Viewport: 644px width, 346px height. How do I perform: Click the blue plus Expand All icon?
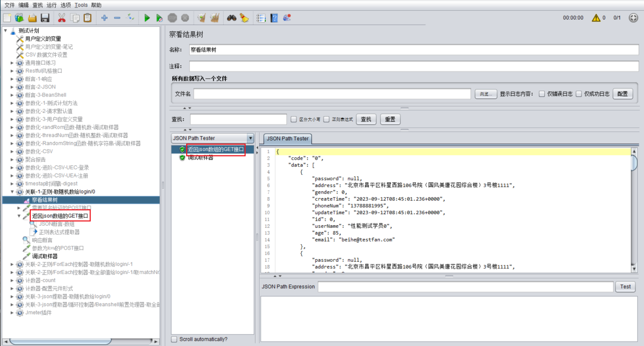[x=104, y=18]
